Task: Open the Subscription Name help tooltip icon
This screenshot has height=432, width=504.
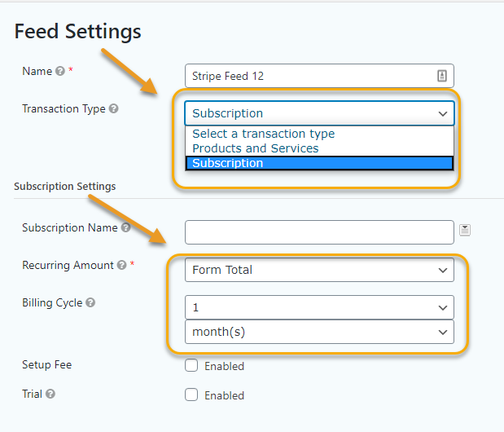Action: (x=125, y=227)
